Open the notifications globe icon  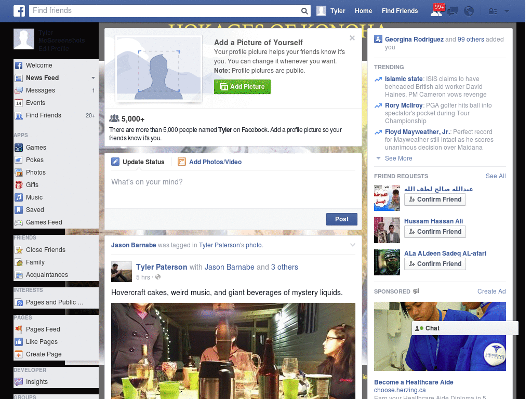pos(469,11)
